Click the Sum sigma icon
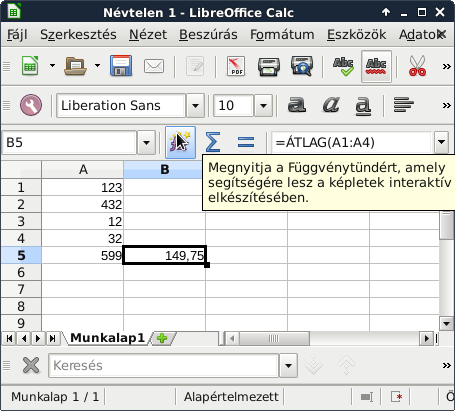Viewport: 455px width, 411px height. 213,142
